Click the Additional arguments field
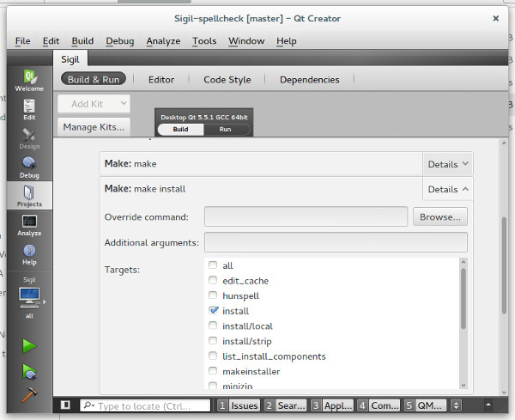 [336, 242]
